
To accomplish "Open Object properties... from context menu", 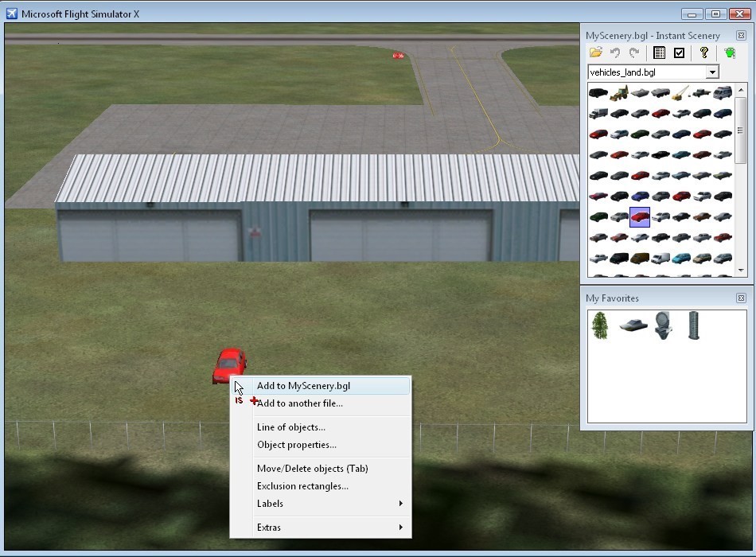I will click(x=296, y=445).
